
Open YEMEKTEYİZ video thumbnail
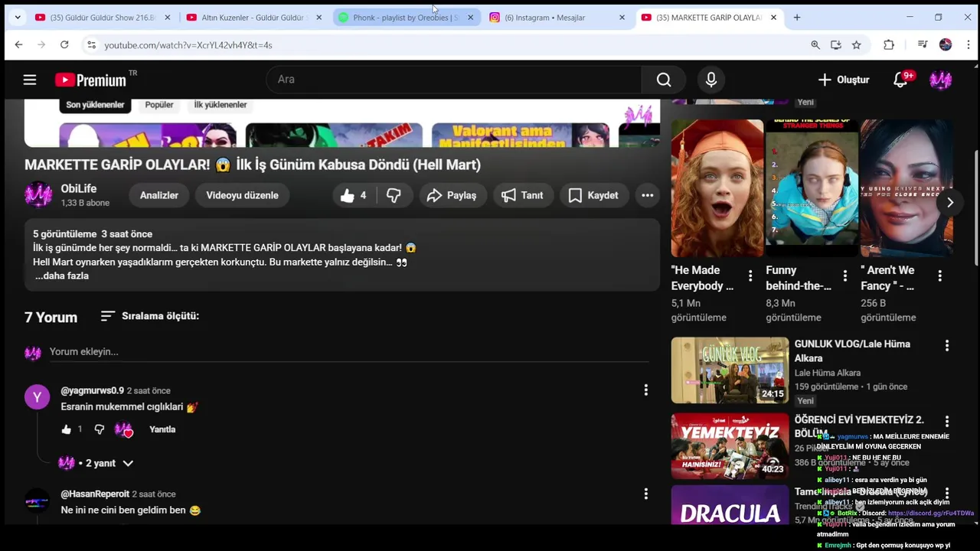coord(730,446)
